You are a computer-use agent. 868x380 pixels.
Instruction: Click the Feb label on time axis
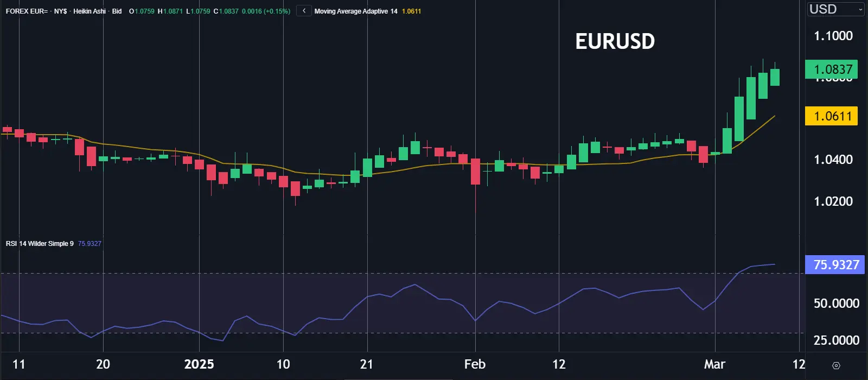tap(475, 364)
